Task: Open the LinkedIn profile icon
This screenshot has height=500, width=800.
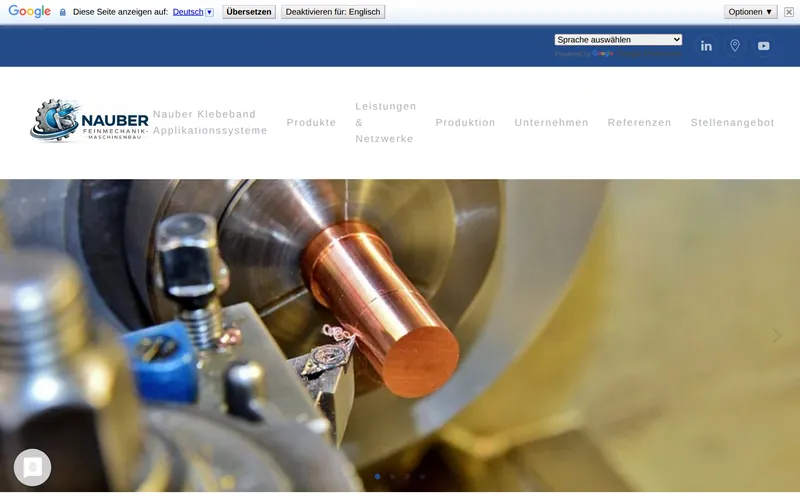Action: point(706,46)
